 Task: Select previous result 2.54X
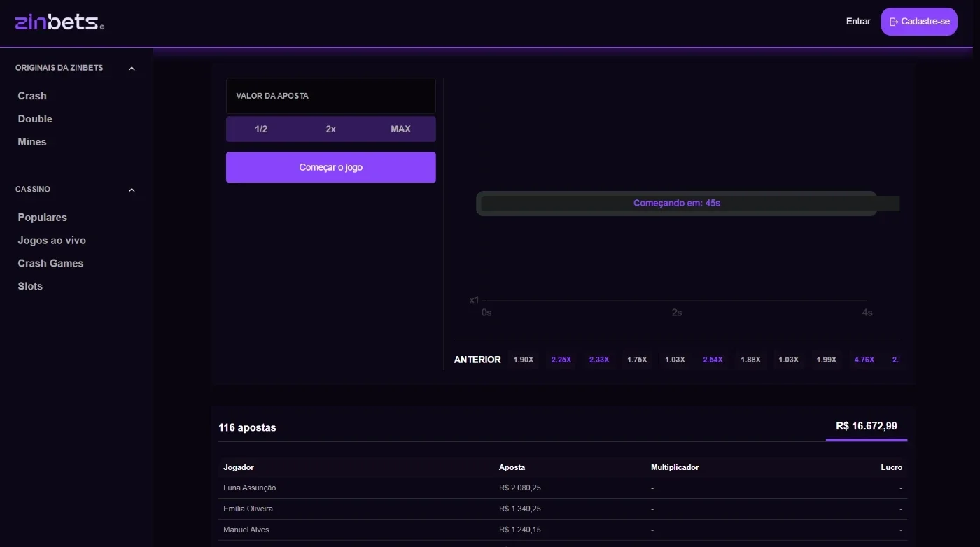713,360
